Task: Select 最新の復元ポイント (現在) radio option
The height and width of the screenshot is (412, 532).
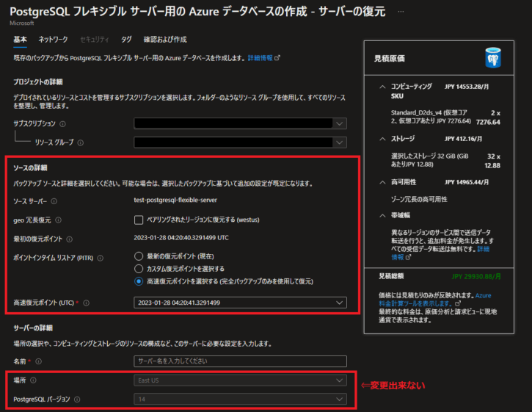Action: (139, 256)
